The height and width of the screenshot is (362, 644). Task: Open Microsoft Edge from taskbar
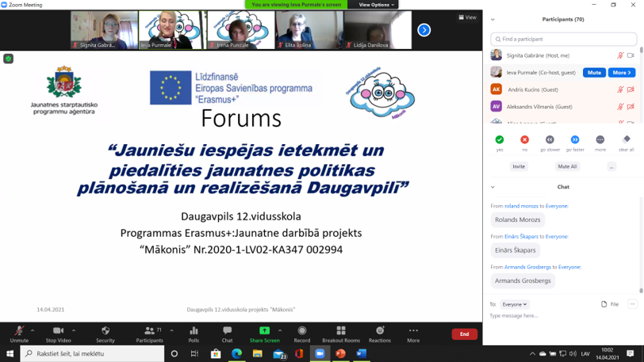tap(236, 353)
